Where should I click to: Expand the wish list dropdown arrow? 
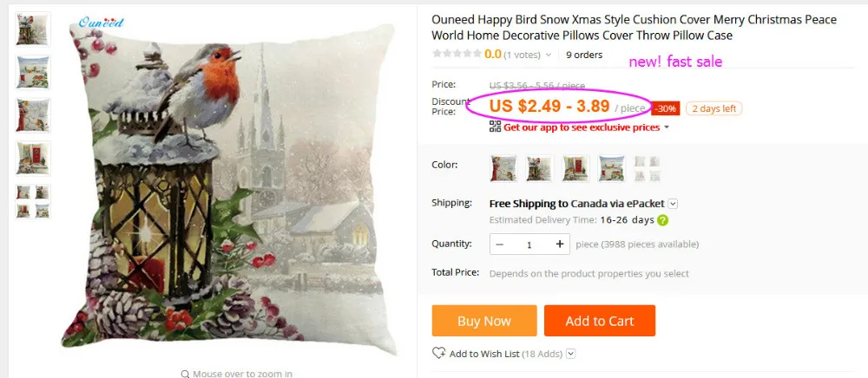pos(571,354)
